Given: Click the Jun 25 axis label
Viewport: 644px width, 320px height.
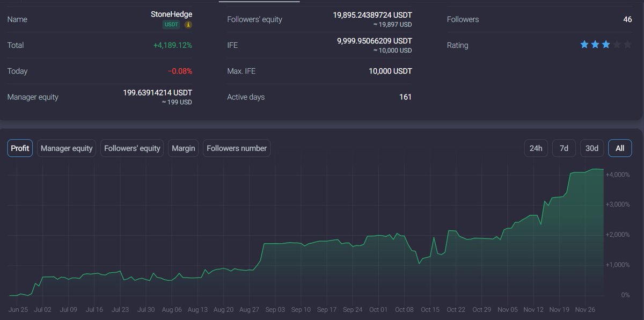Looking at the screenshot, I should [x=18, y=309].
